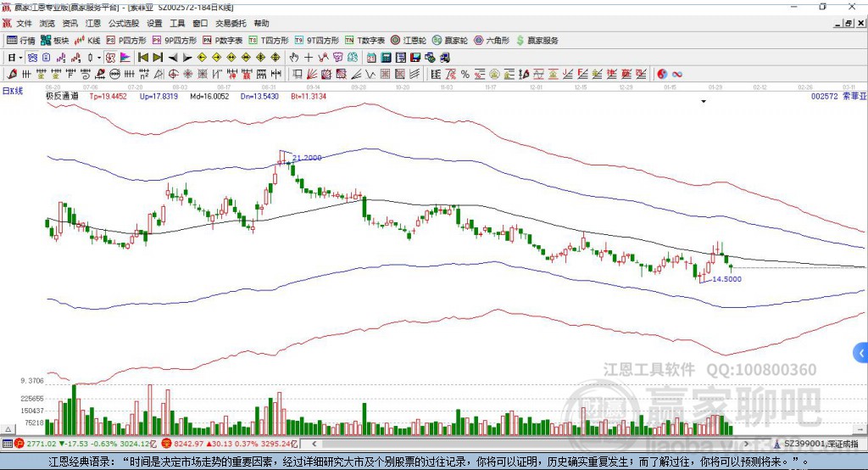
Task: Open the T四方形 tool
Action: click(269, 41)
